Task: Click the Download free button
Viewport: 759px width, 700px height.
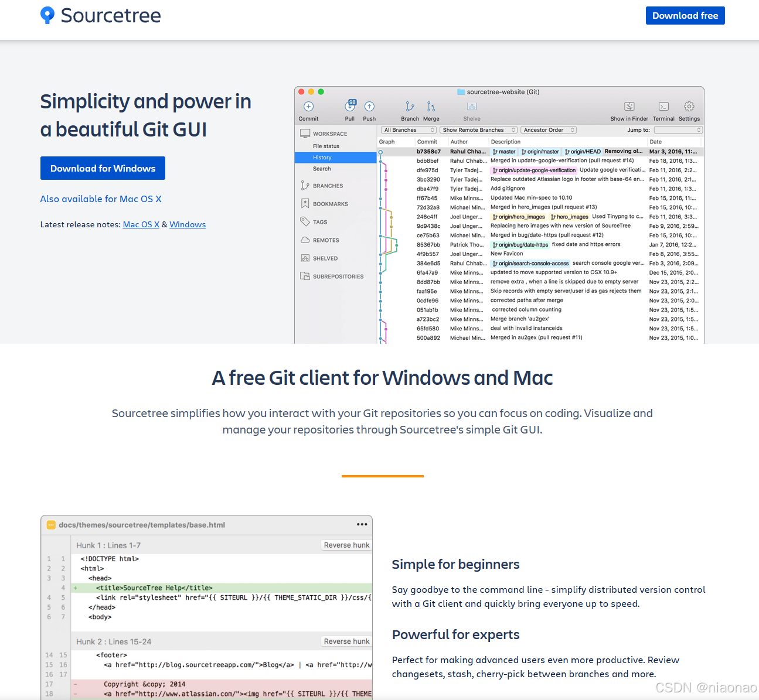Action: pyautogui.click(x=685, y=16)
